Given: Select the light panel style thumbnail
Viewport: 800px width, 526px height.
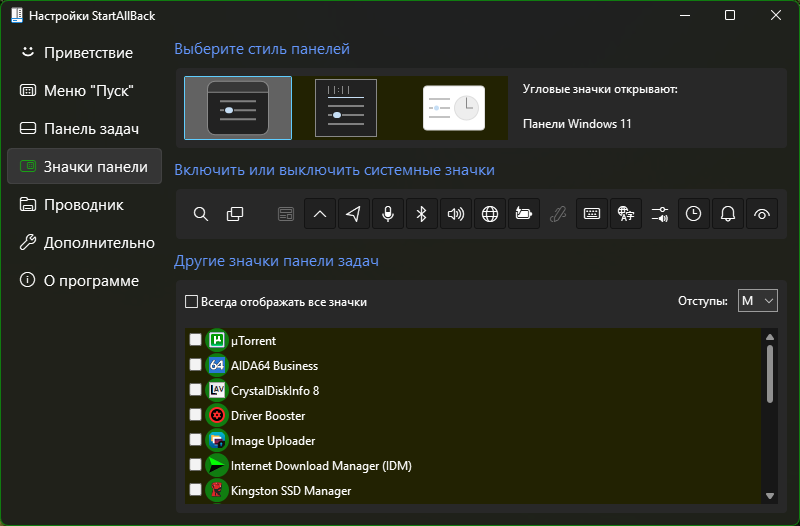Looking at the screenshot, I should pos(454,108).
